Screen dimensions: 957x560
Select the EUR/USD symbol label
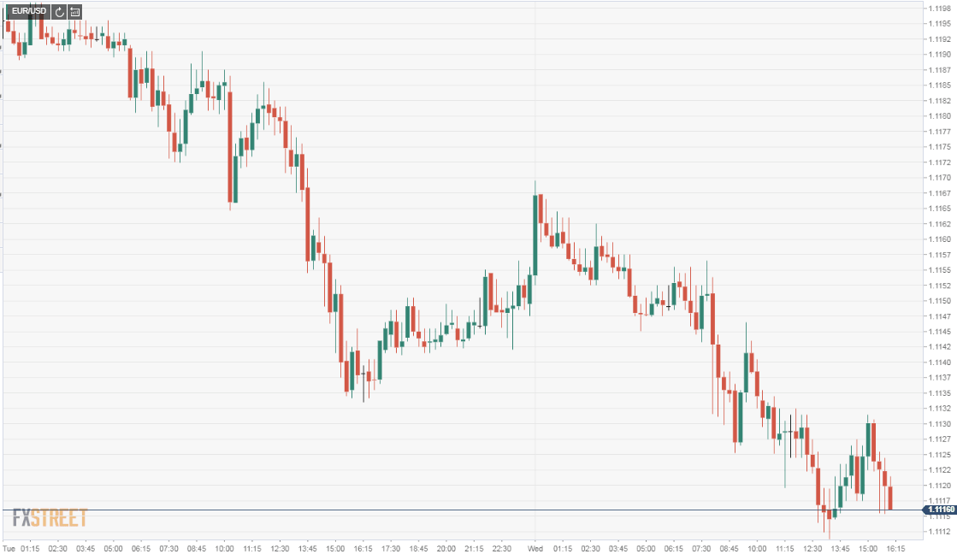pyautogui.click(x=26, y=12)
